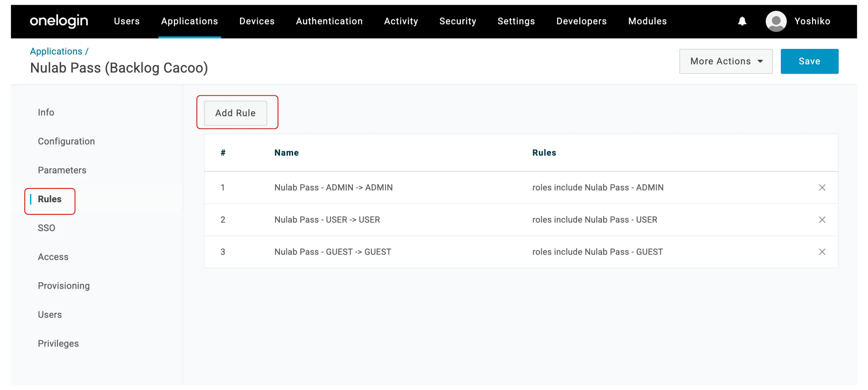Open the Developers navigation menu

point(581,21)
